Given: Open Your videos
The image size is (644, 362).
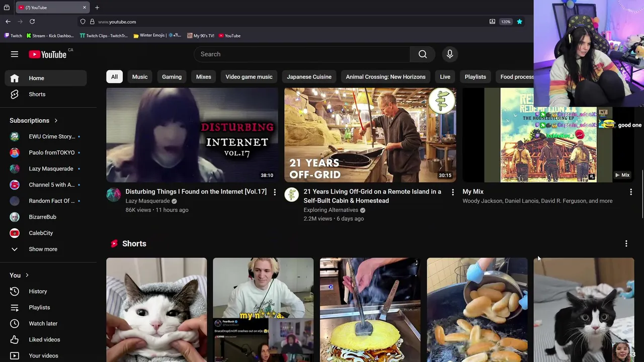Looking at the screenshot, I should coord(46,355).
